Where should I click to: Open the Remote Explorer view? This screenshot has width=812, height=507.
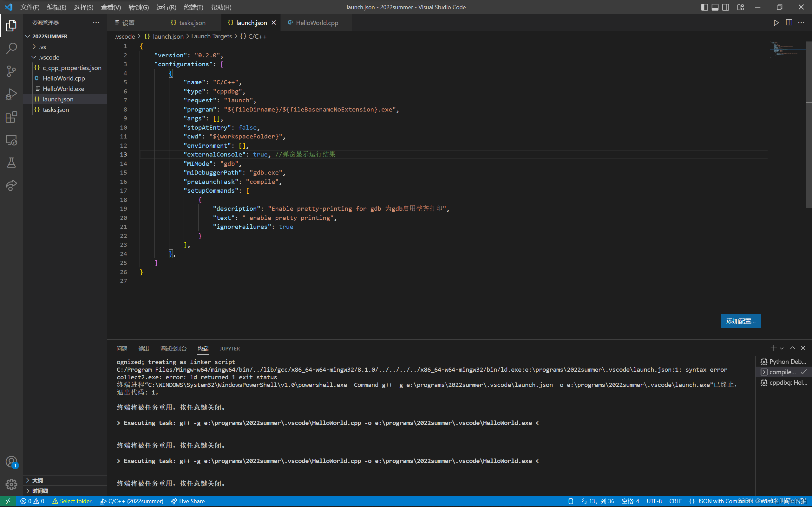[11, 140]
